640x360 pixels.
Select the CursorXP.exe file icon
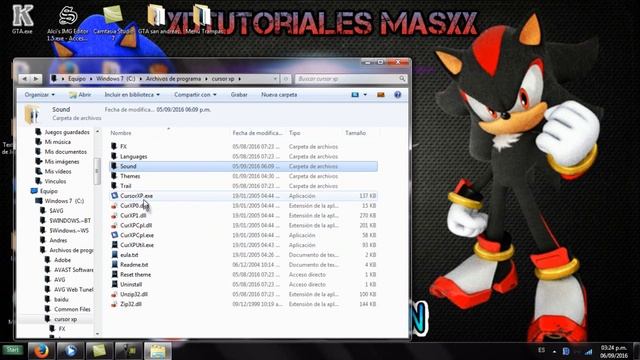tap(115, 196)
